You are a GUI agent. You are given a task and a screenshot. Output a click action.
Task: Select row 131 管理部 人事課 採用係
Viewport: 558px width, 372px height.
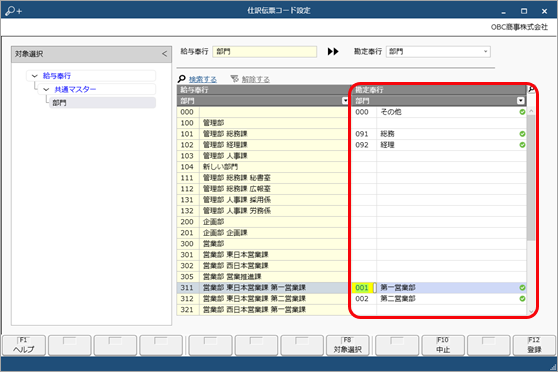coord(264,200)
